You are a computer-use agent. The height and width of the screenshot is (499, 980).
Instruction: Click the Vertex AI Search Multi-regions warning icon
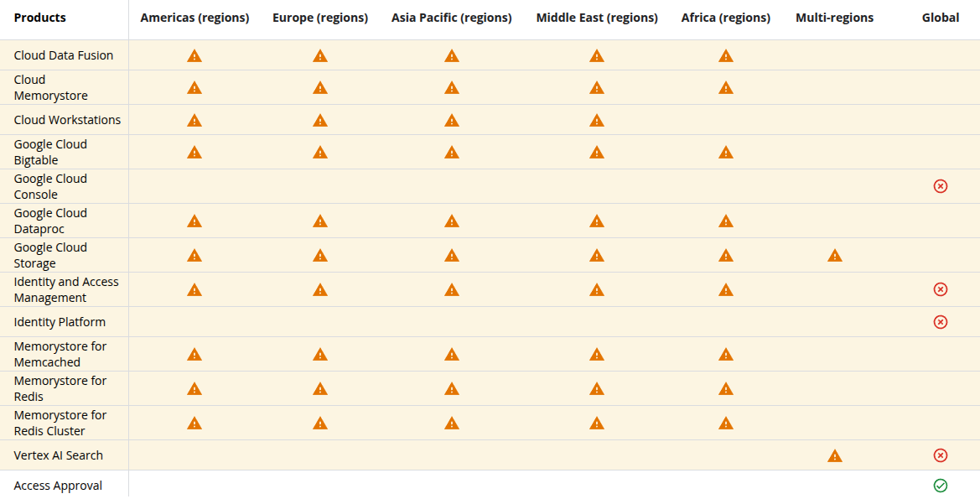click(x=834, y=456)
